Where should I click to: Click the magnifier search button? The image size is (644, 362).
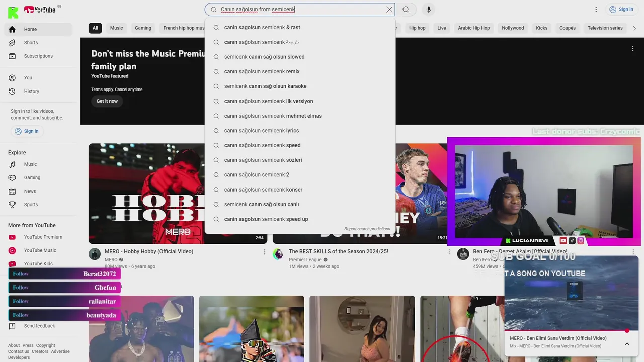(406, 9)
